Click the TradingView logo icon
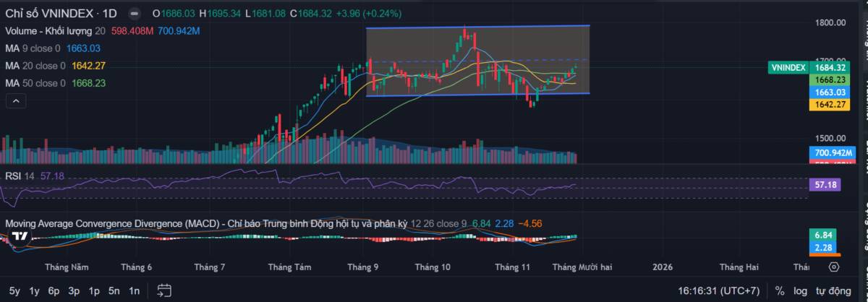This screenshot has height=302, width=868. [x=21, y=236]
